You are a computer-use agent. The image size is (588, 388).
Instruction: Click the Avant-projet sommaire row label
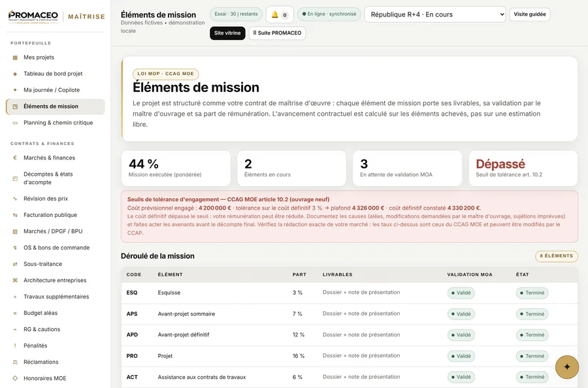tap(186, 314)
